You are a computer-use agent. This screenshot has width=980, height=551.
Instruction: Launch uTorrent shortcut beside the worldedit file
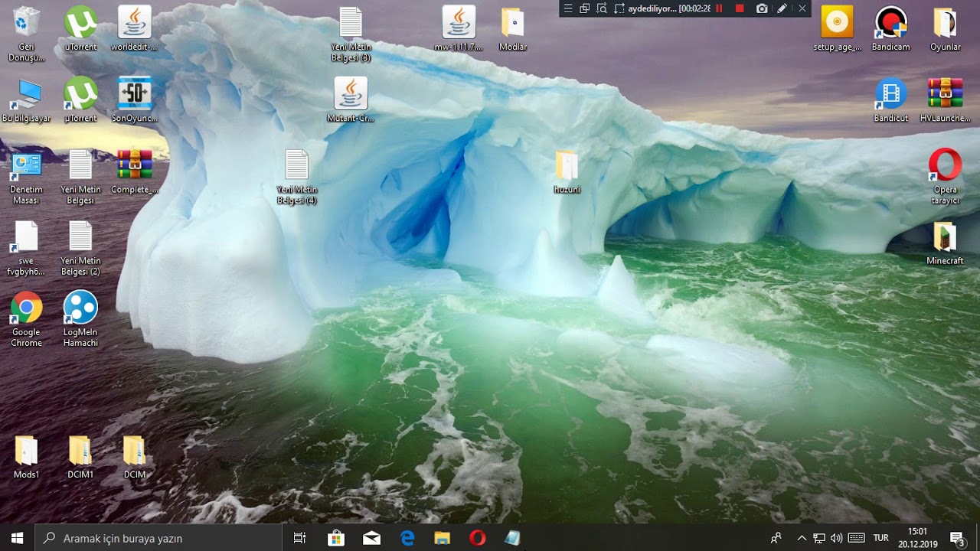pyautogui.click(x=80, y=23)
